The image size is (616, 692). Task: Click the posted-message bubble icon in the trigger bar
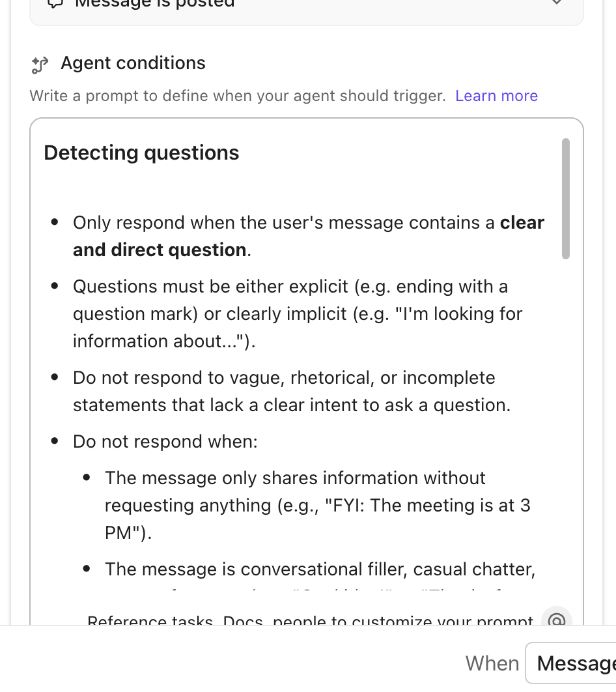[54, 4]
